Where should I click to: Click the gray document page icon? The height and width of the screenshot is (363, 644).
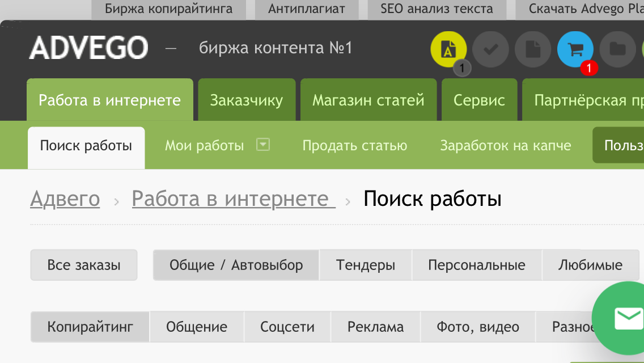pos(533,49)
